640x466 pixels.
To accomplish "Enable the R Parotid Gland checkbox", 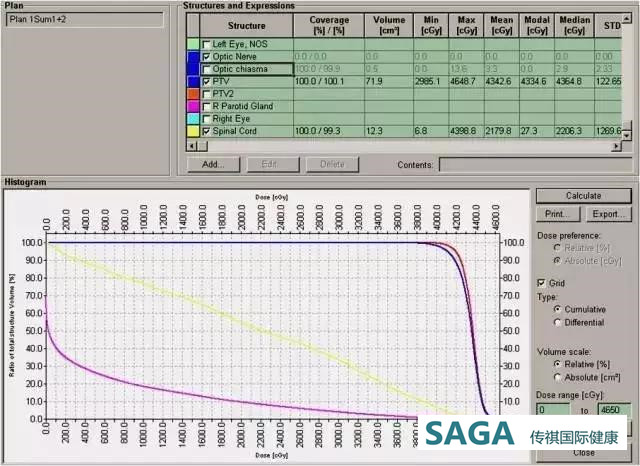I will 207,106.
